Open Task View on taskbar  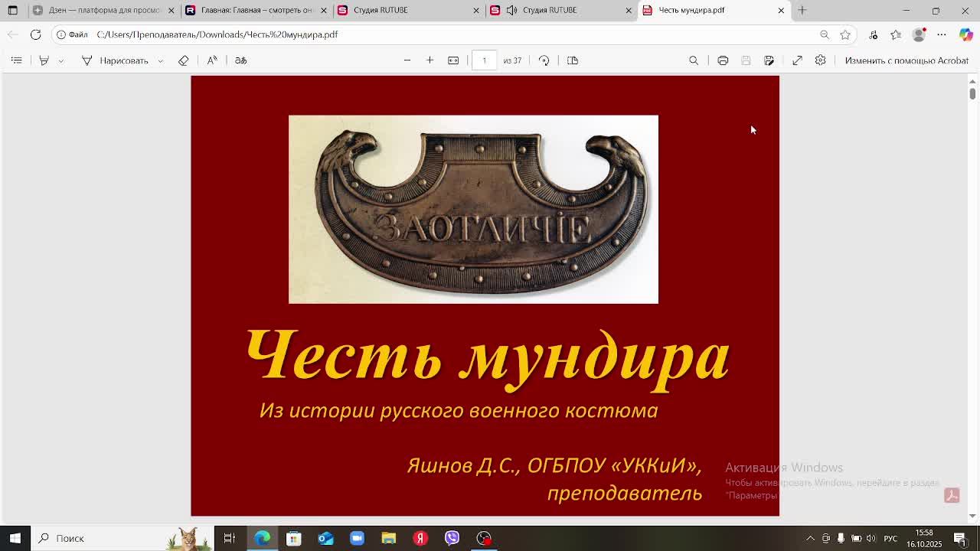229,538
